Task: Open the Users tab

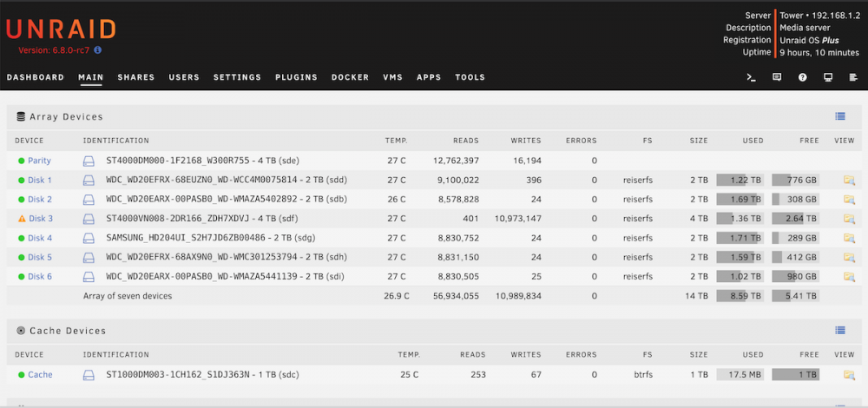Action: coord(184,77)
